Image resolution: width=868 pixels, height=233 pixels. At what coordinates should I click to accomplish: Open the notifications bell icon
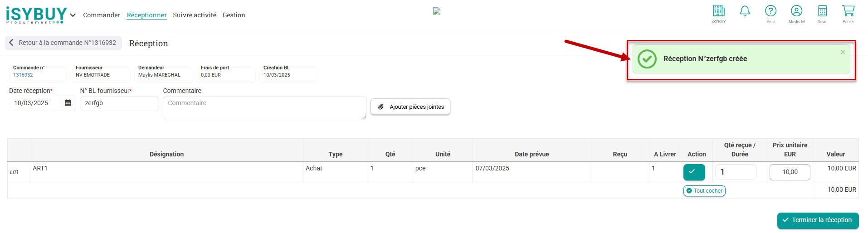click(745, 11)
